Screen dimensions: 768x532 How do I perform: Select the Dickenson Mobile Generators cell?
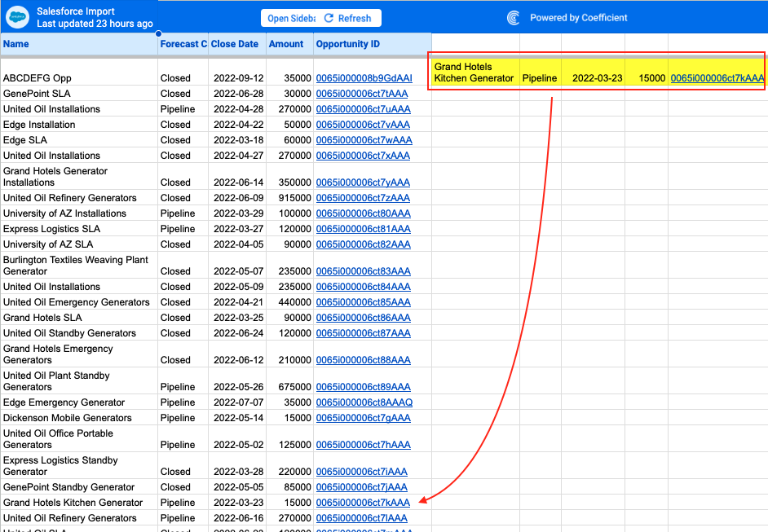pos(79,418)
